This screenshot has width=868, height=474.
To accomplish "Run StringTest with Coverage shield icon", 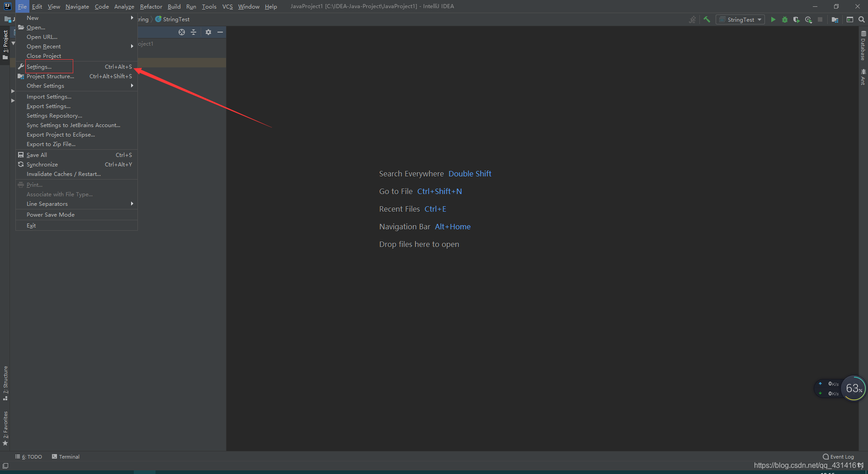I will (x=797, y=19).
